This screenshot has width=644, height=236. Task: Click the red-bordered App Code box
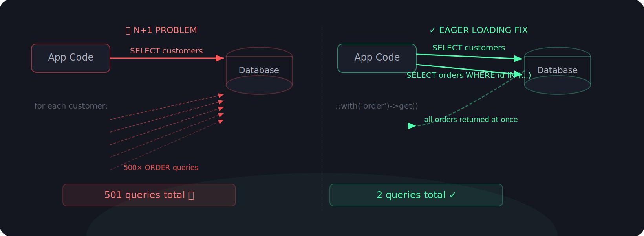tap(71, 58)
